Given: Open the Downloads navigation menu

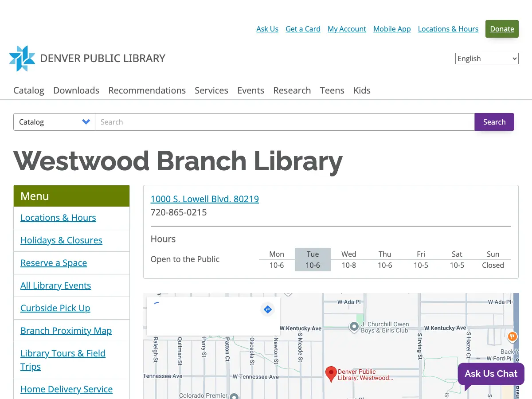Looking at the screenshot, I should [x=76, y=90].
